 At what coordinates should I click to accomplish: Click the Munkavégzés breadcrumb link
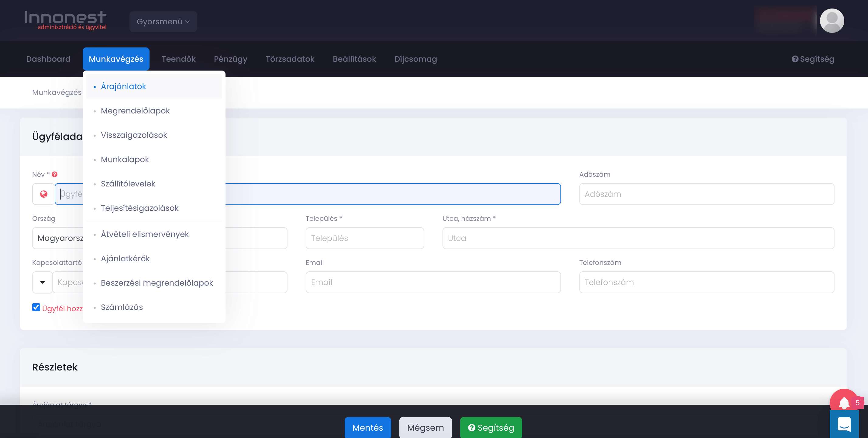pos(57,92)
